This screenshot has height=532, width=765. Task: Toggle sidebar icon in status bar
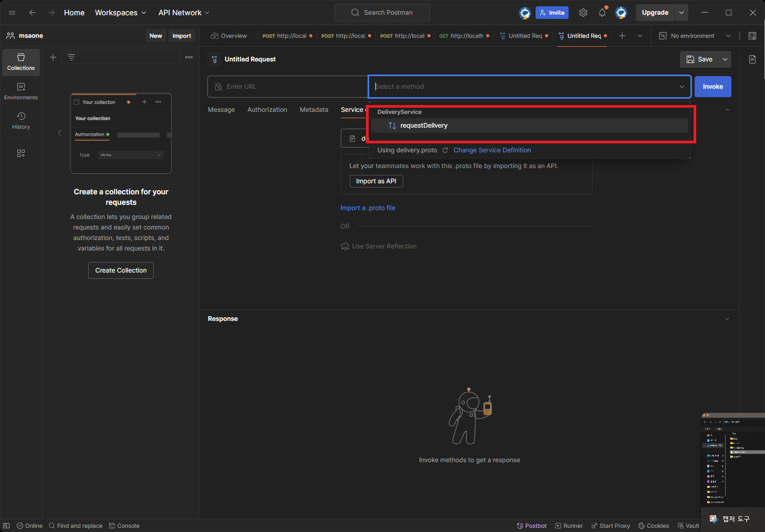click(6, 526)
